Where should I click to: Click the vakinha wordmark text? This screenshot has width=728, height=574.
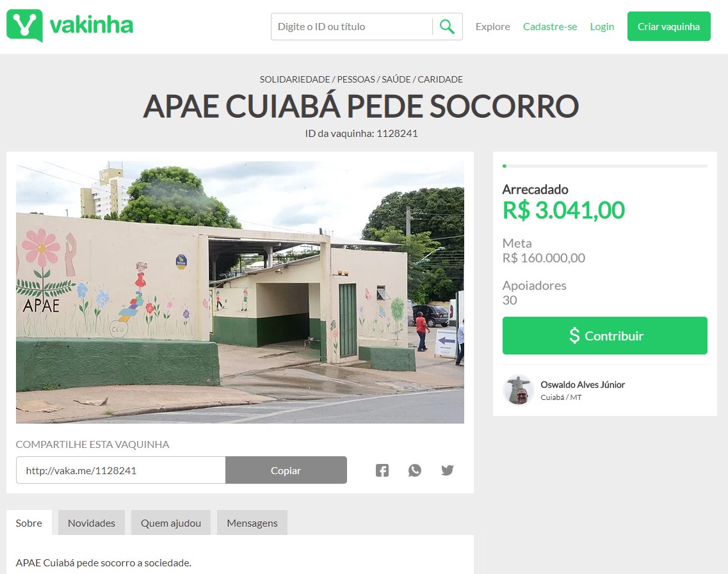(92, 25)
